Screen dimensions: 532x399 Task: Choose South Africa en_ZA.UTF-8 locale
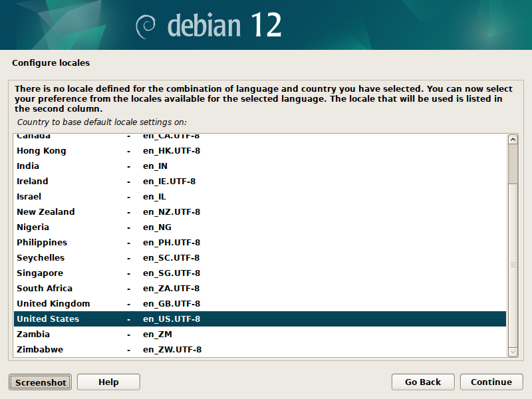click(x=260, y=288)
